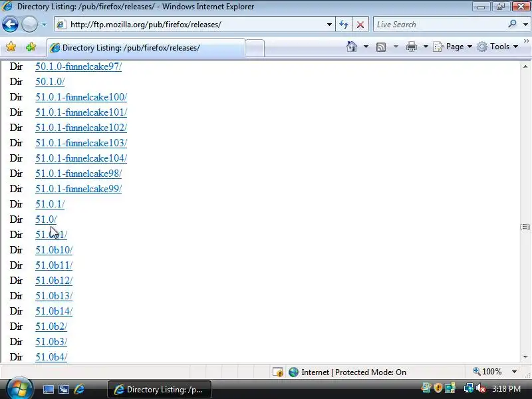Image resolution: width=532 pixels, height=399 pixels.
Task: Open the 51.0b4/ beta link
Action: tap(51, 357)
